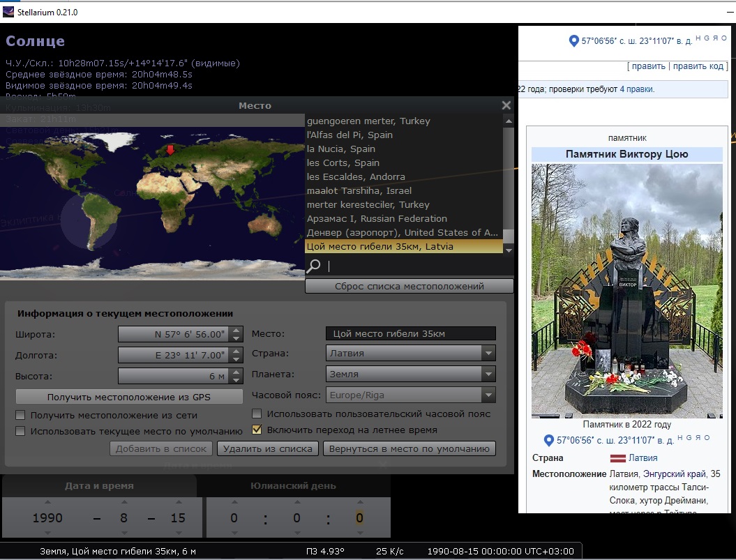The height and width of the screenshot is (560, 736).
Task: Decrease the latitude with the Широта down arrow
Action: coord(236,338)
